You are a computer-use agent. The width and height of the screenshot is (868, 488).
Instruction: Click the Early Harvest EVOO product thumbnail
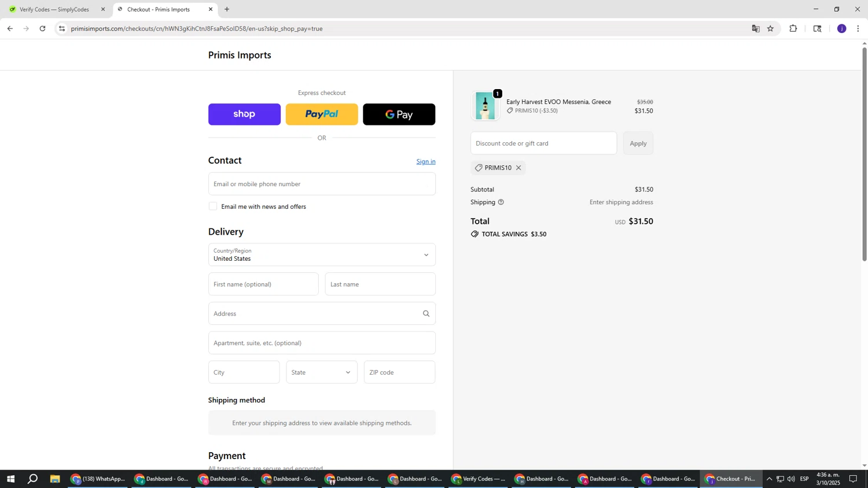click(486, 106)
